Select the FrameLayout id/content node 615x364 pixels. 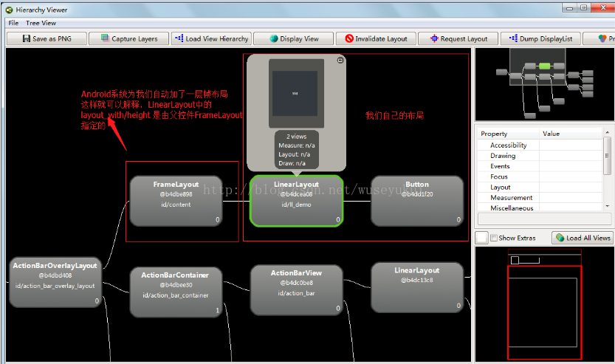(x=176, y=200)
